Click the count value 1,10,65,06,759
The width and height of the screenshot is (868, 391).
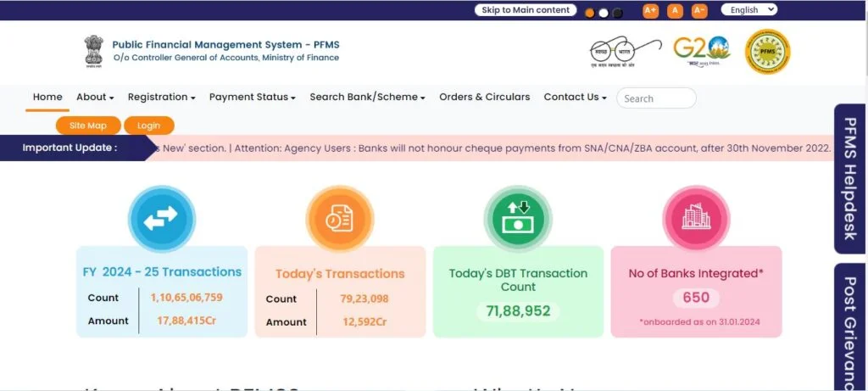click(186, 298)
